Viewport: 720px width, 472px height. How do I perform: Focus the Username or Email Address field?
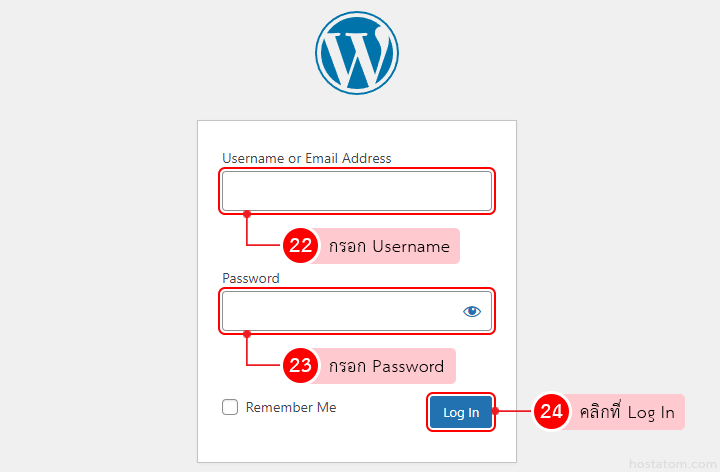[x=356, y=191]
